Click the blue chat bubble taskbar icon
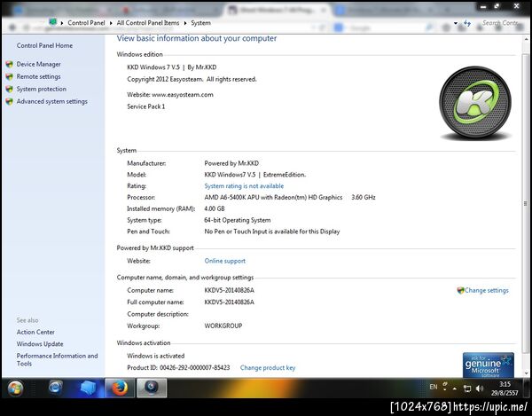The width and height of the screenshot is (532, 416). [x=88, y=388]
